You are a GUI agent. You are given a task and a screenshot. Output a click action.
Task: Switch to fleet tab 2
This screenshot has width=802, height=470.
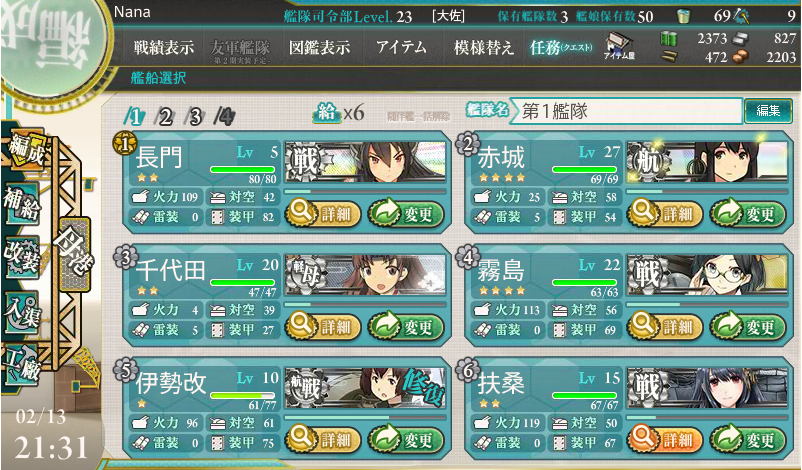click(165, 117)
